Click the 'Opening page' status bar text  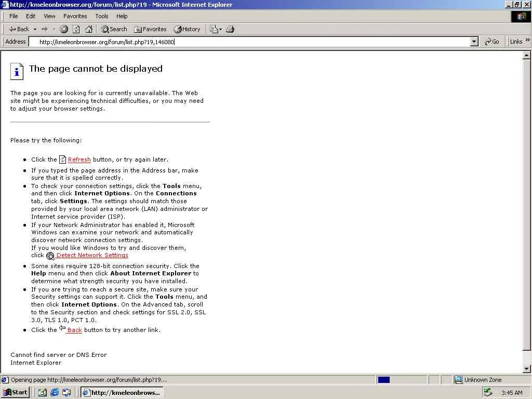pos(89,380)
